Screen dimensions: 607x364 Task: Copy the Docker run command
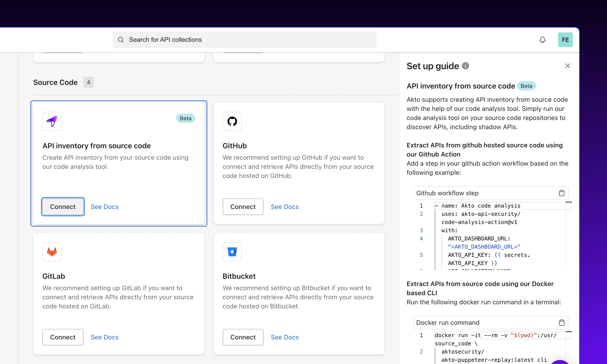click(561, 323)
